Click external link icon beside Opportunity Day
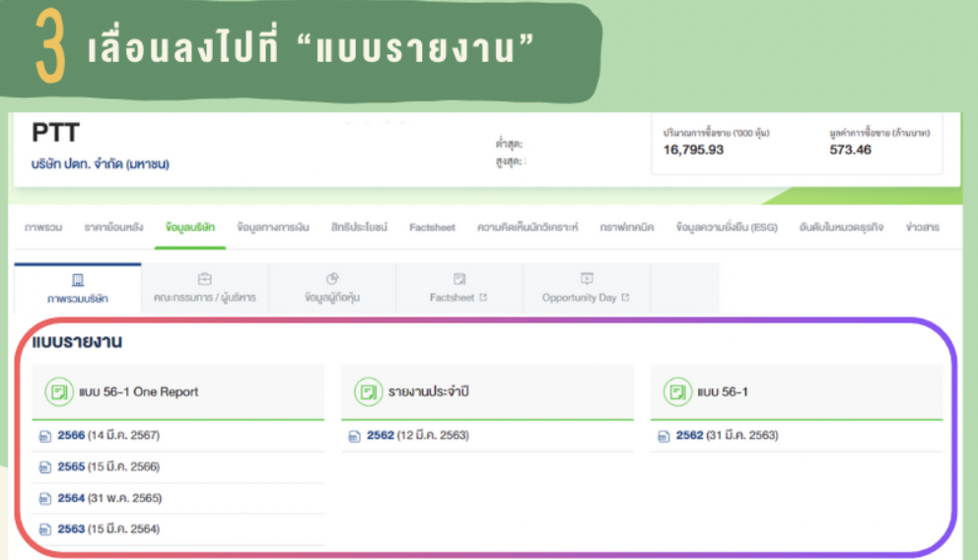The image size is (978, 560). click(625, 298)
